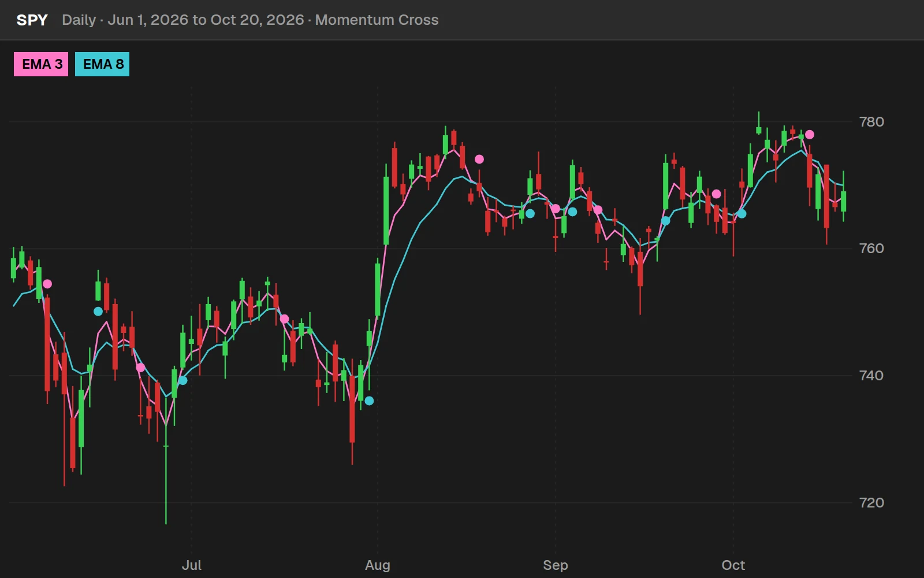The image size is (924, 578).
Task: Click the date range and Momentum Cross subtitle
Action: pyautogui.click(x=250, y=20)
